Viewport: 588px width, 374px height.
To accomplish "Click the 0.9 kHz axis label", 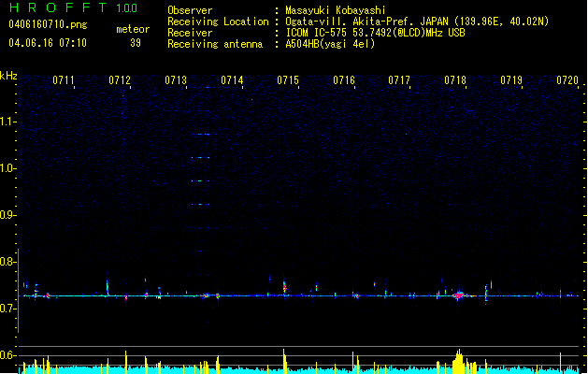I will click(8, 215).
